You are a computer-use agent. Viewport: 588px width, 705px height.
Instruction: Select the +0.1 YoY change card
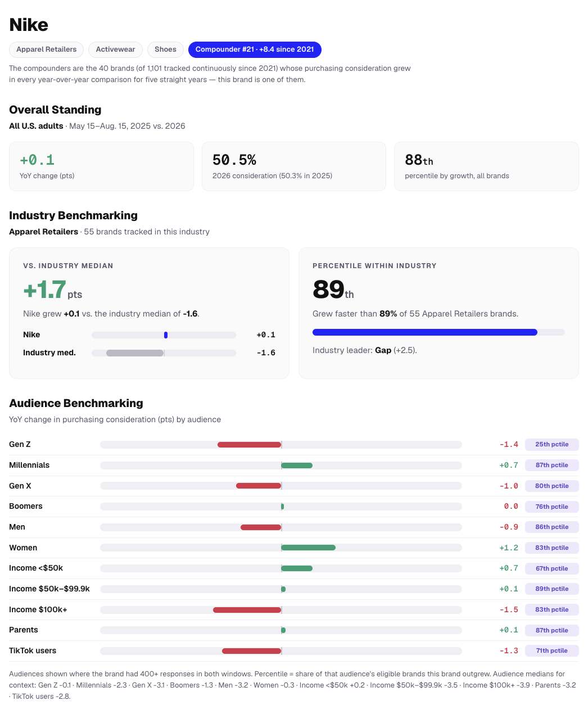pyautogui.click(x=101, y=166)
